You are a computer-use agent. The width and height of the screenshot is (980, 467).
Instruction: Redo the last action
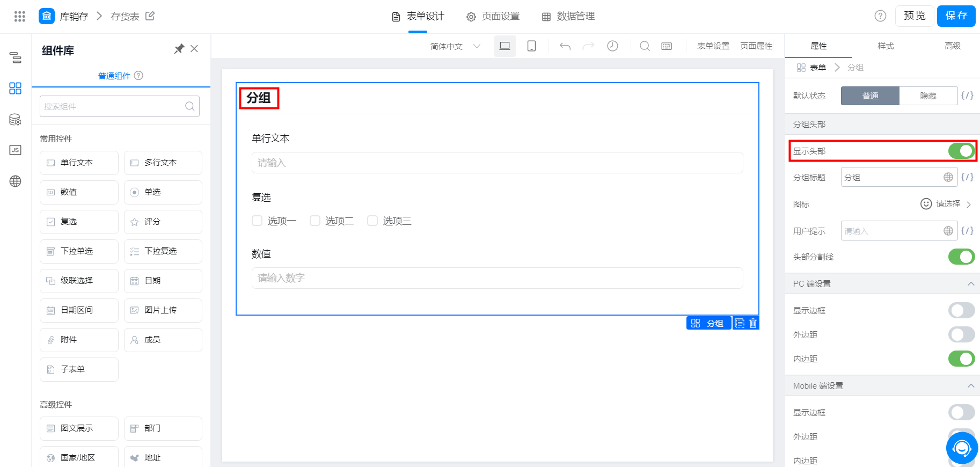pos(589,46)
